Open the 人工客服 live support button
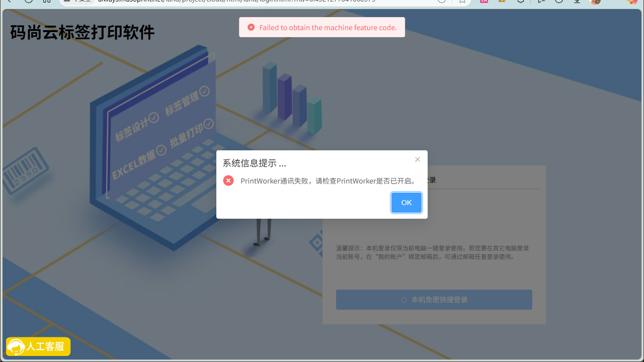 tap(38, 346)
